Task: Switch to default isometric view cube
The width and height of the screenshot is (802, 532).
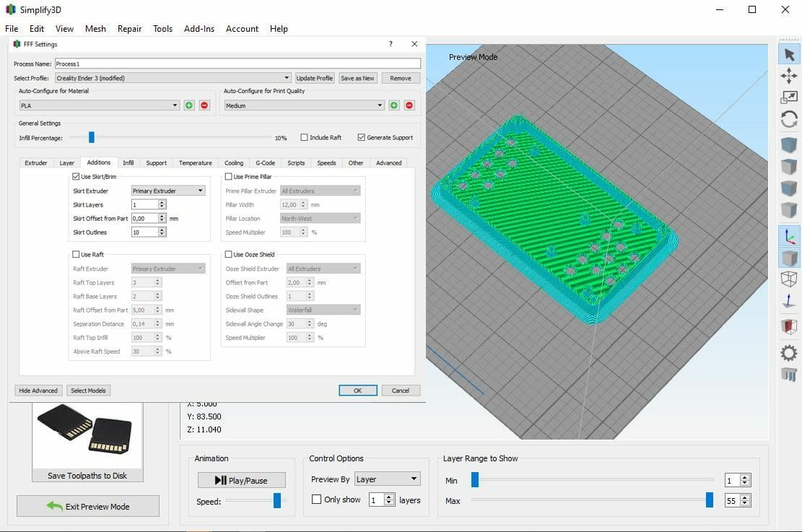Action: (789, 144)
